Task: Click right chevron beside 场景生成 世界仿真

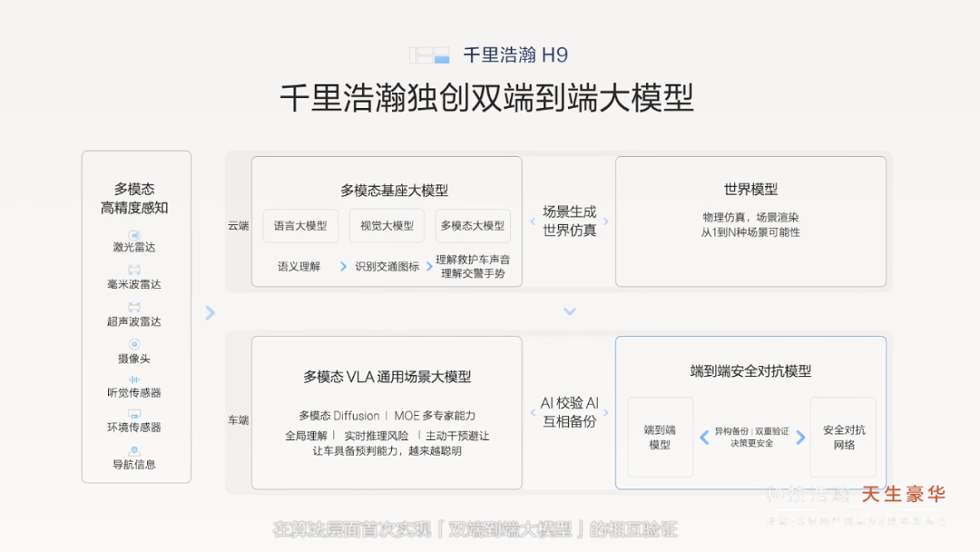Action: [605, 222]
